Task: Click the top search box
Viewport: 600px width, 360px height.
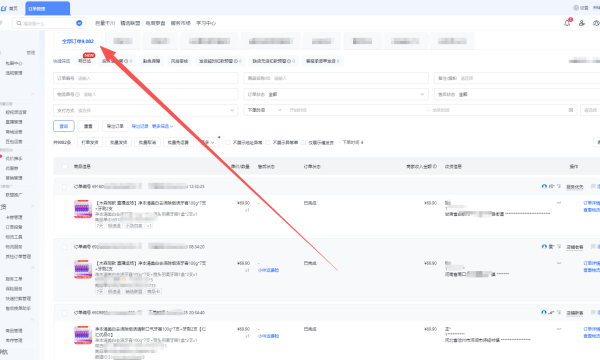Action: 49,23
